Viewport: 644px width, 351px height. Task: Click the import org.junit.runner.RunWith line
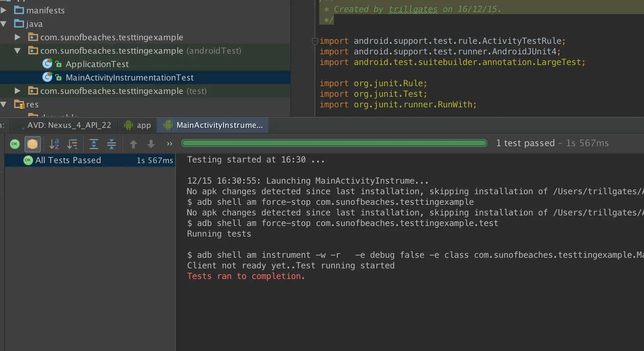tap(398, 105)
